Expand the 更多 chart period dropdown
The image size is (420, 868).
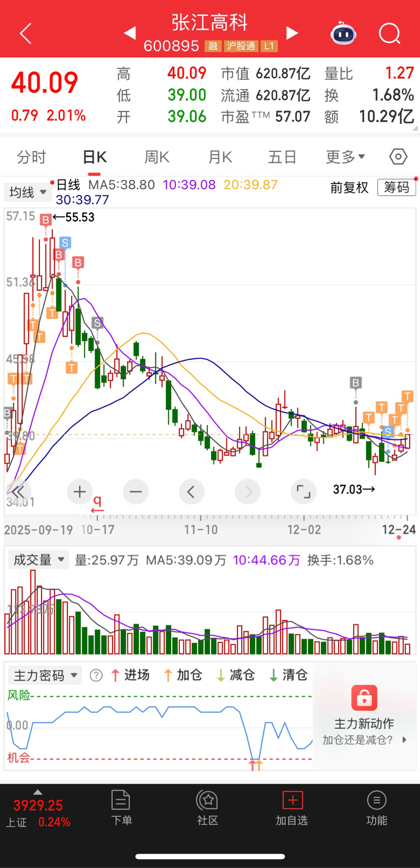point(345,157)
